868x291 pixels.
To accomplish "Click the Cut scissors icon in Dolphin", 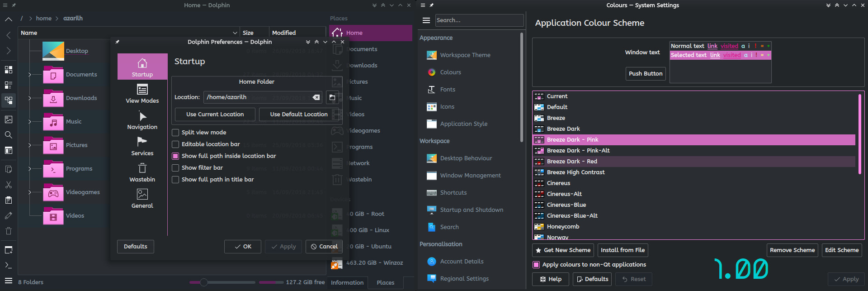I will pos(8,185).
